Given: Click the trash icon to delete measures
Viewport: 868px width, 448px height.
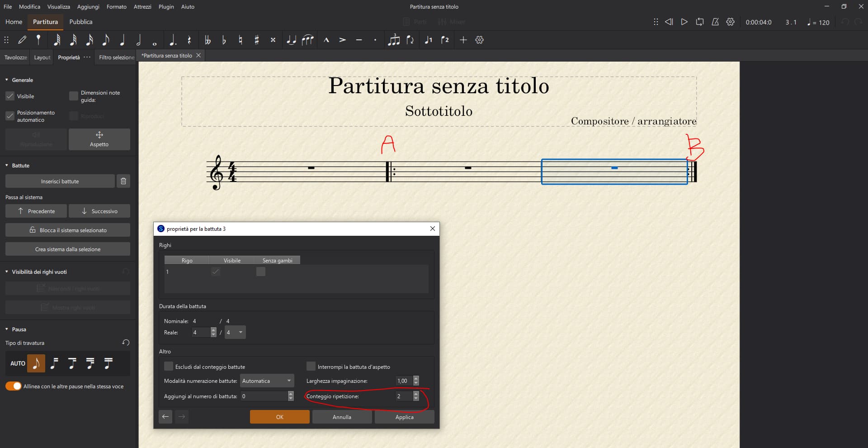Looking at the screenshot, I should [123, 181].
